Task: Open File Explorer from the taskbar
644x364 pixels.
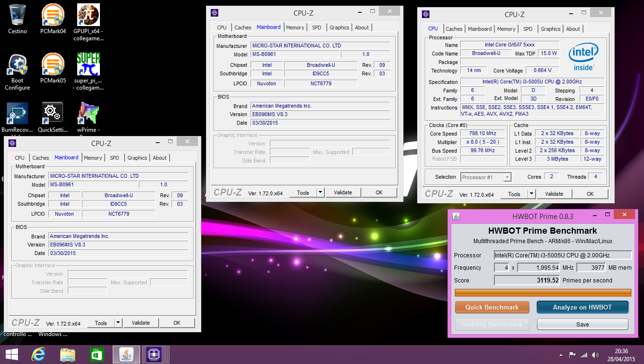Action: pos(68,355)
